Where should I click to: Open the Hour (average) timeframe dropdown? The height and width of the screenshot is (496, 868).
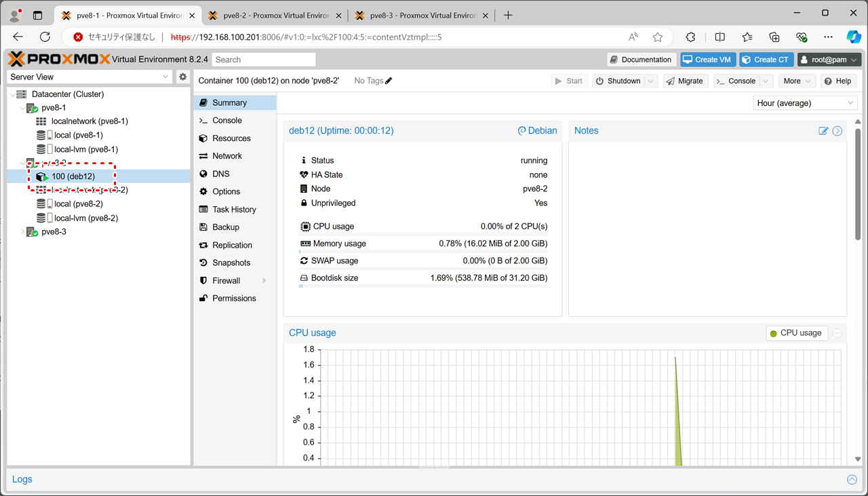coord(805,103)
